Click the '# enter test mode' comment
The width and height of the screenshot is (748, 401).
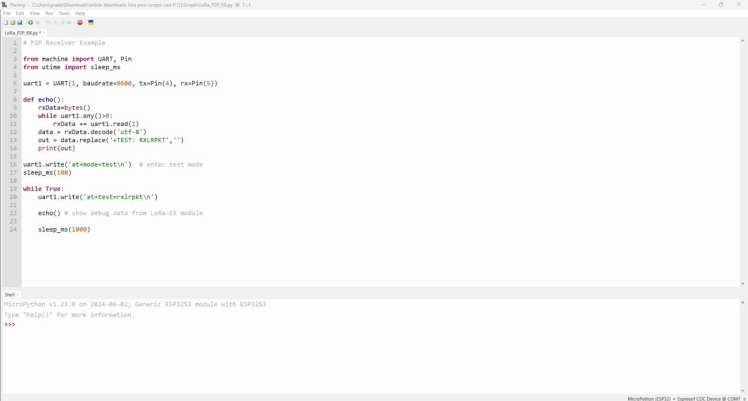point(171,165)
